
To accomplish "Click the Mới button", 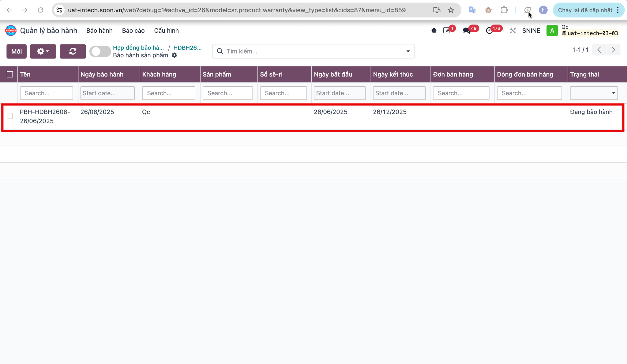I will tap(17, 51).
